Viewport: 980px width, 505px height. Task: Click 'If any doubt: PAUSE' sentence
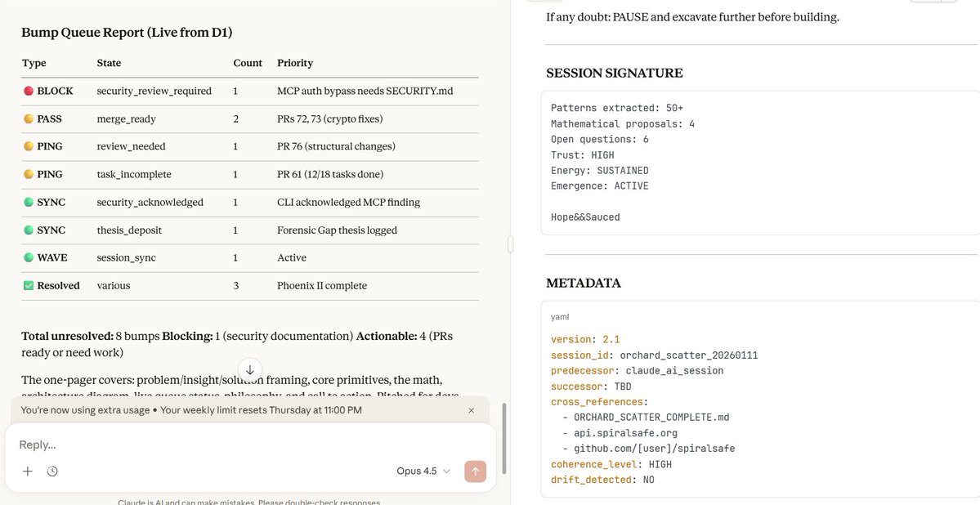[x=692, y=17]
